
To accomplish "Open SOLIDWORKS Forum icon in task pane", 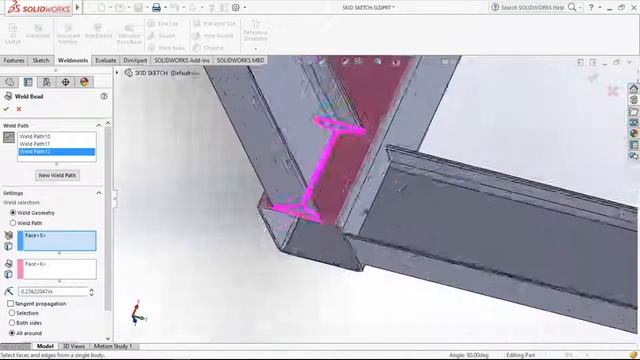I will point(634,156).
